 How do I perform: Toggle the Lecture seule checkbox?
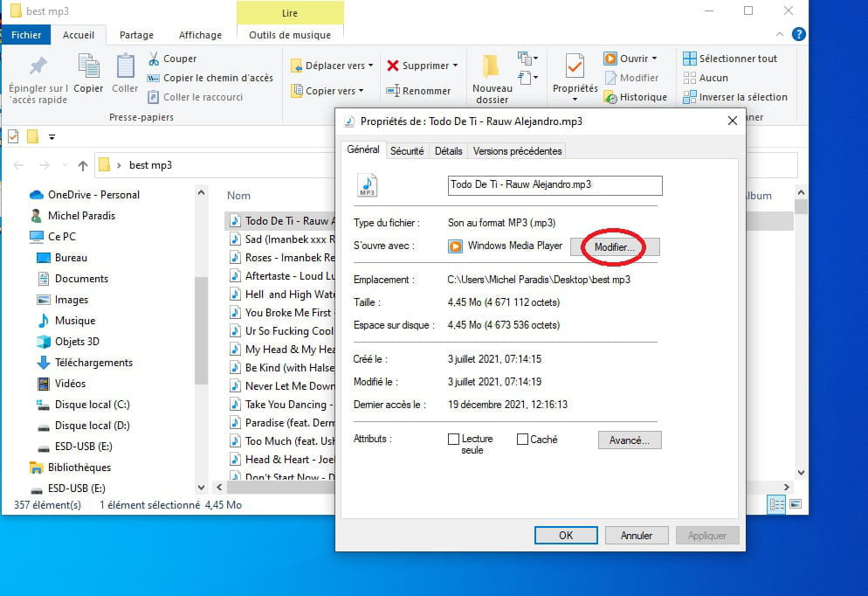point(453,440)
